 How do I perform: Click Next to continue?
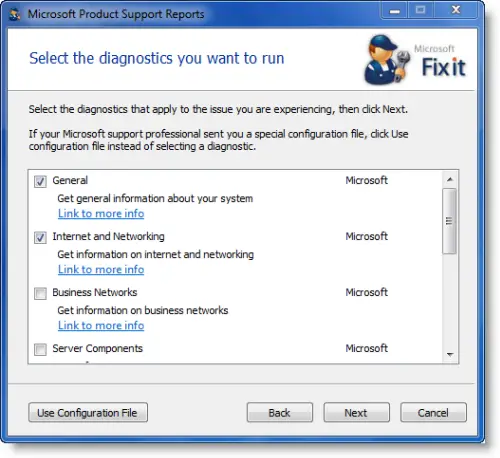pyautogui.click(x=356, y=413)
